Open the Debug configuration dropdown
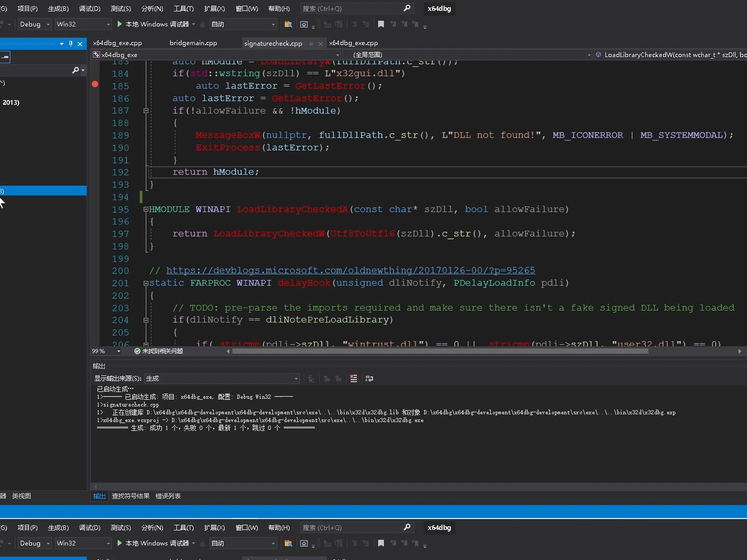The height and width of the screenshot is (560, 747). point(48,24)
